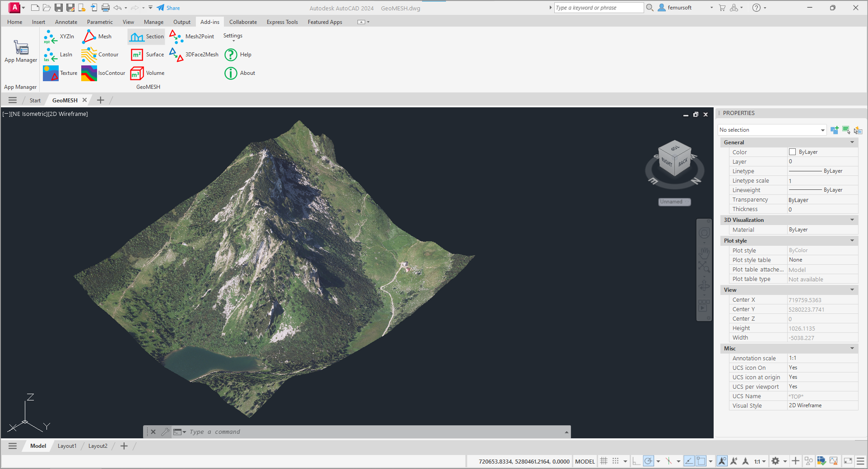
Task: Click the Mesh tool icon
Action: 89,37
